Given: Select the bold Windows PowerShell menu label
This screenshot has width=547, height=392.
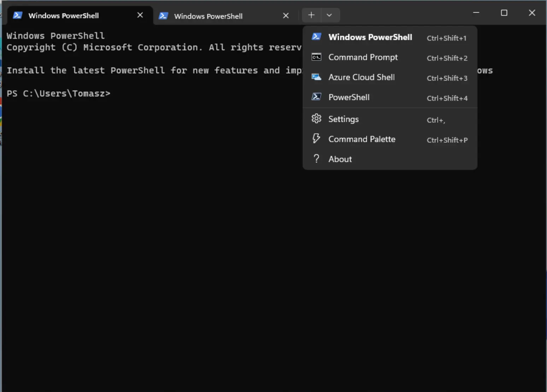Looking at the screenshot, I should point(370,37).
